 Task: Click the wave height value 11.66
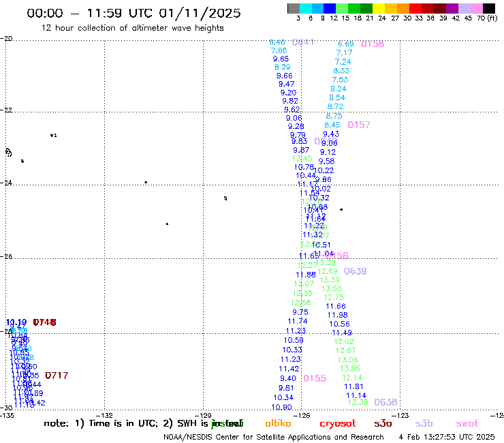[x=336, y=306]
